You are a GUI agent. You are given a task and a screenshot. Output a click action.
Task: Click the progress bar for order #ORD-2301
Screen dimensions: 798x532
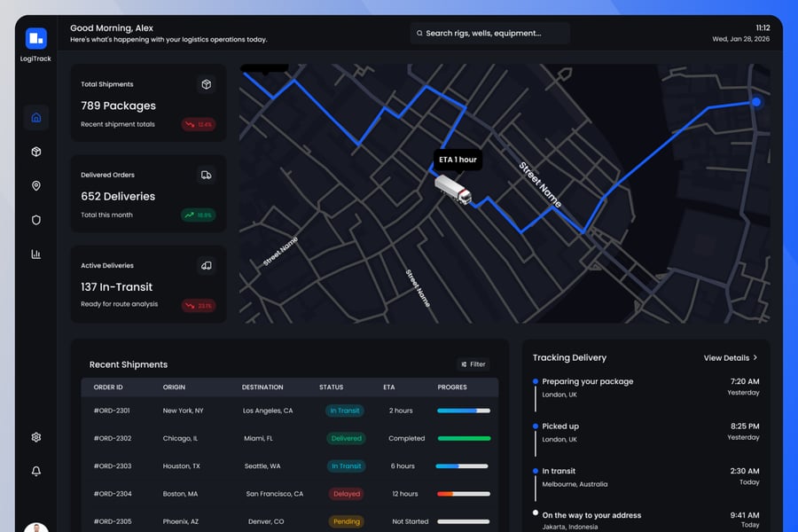[x=463, y=411]
